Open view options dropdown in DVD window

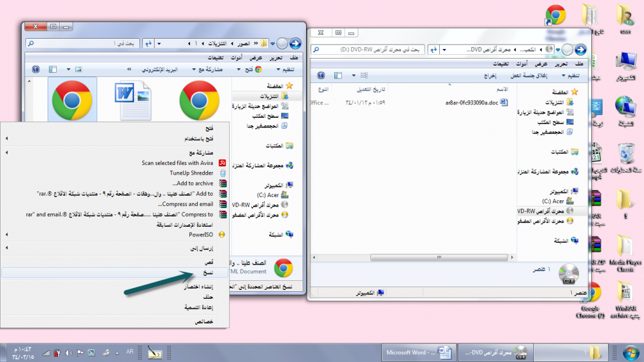(354, 75)
